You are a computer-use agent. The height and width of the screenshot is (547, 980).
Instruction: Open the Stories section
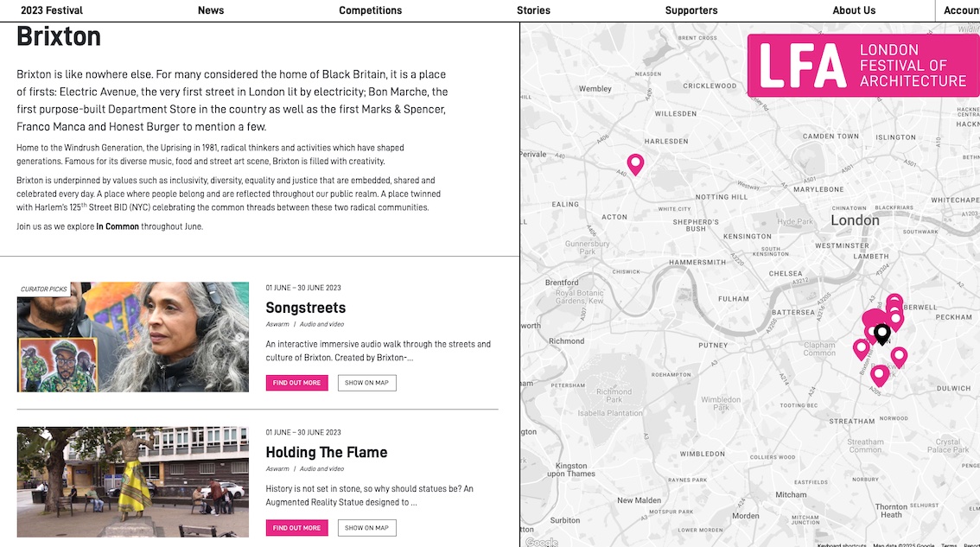pos(534,10)
